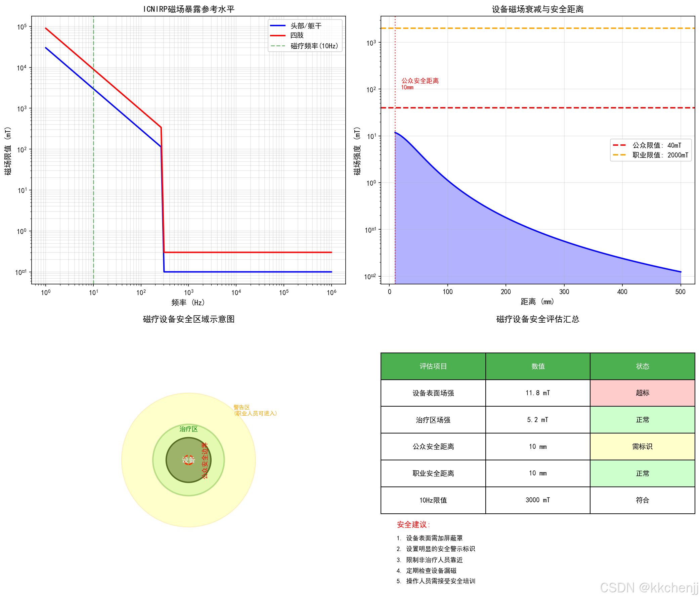This screenshot has height=599, width=700.
Task: Click the 11.8 mT value cell
Action: (x=537, y=393)
